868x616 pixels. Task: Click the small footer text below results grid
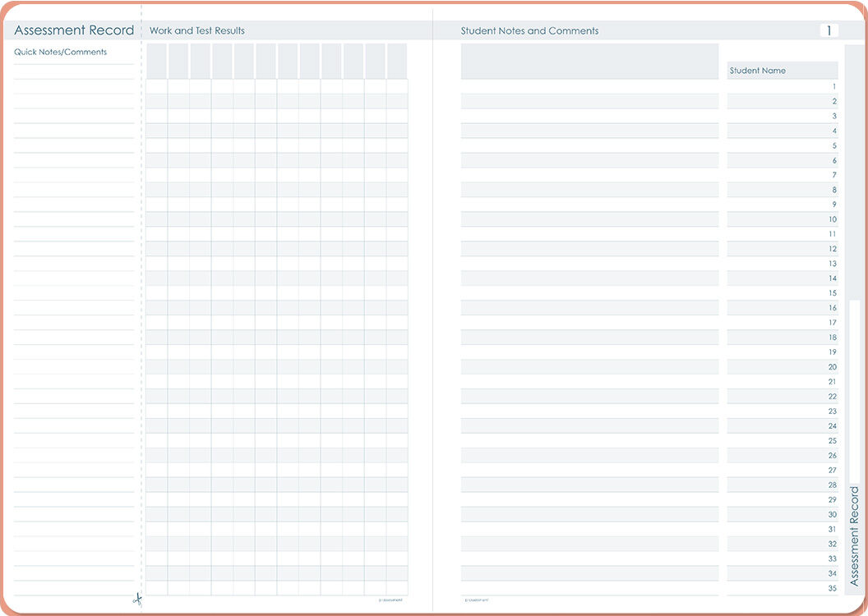391,600
